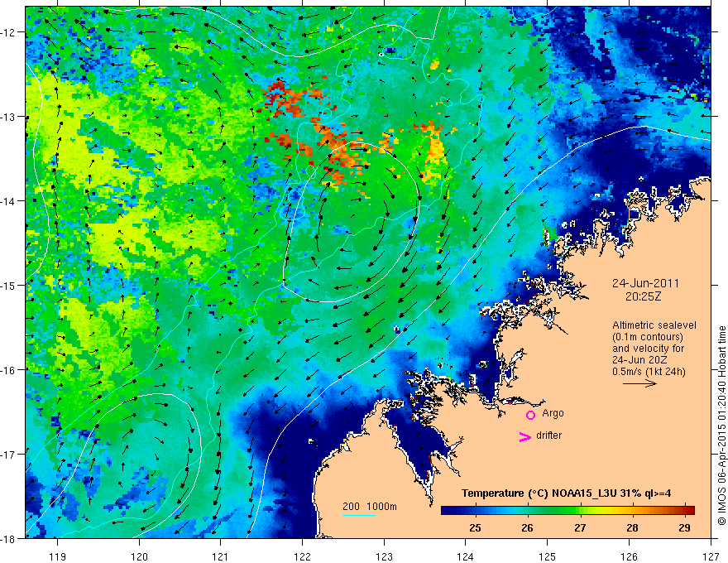Click longitude axis label 125
This screenshot has width=728, height=563.
coord(548,556)
